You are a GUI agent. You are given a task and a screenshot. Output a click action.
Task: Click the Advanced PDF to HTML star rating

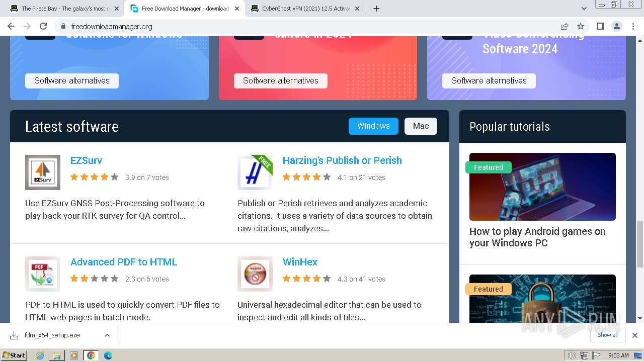[x=94, y=279]
